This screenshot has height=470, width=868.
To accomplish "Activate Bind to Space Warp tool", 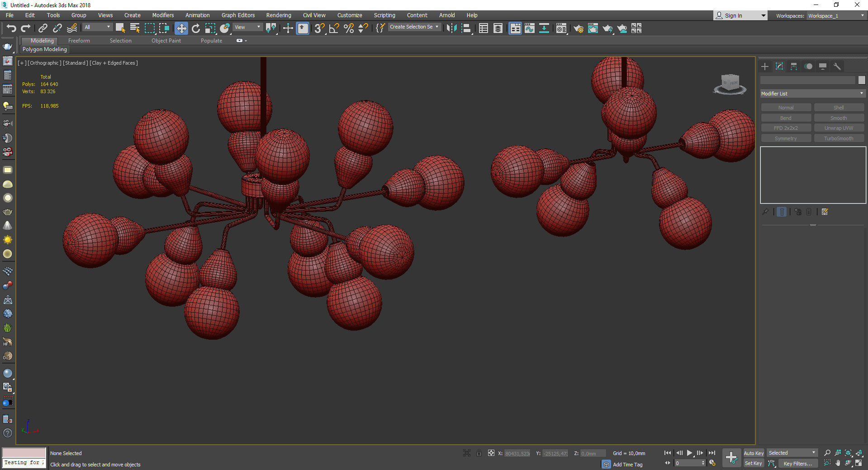I will (72, 28).
